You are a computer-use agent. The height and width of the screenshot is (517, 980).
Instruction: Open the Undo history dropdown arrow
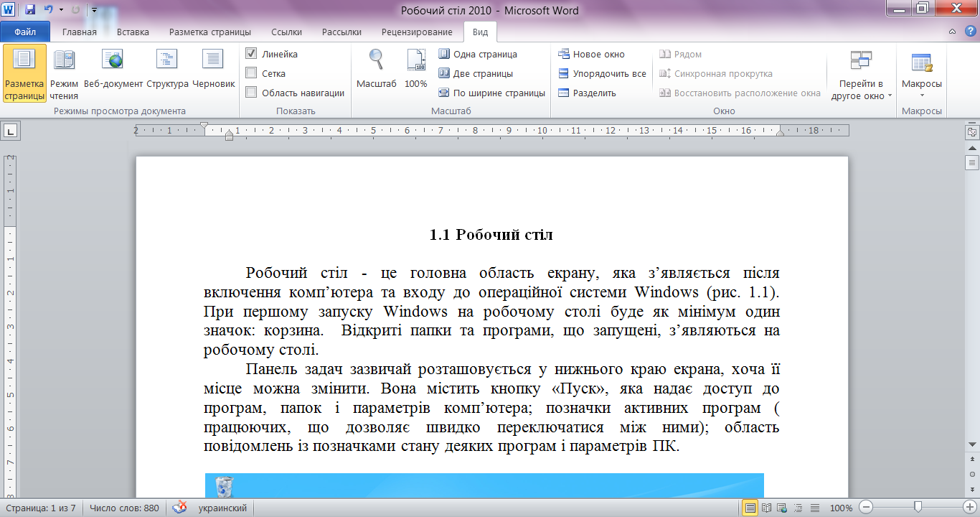point(61,10)
